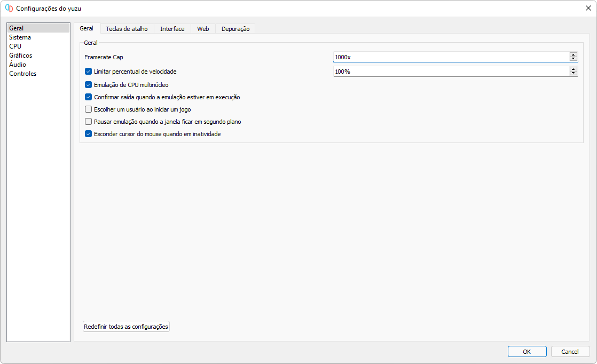Click the yuzu logo in the title bar
Viewport: 597px width, 364px height.
click(9, 9)
